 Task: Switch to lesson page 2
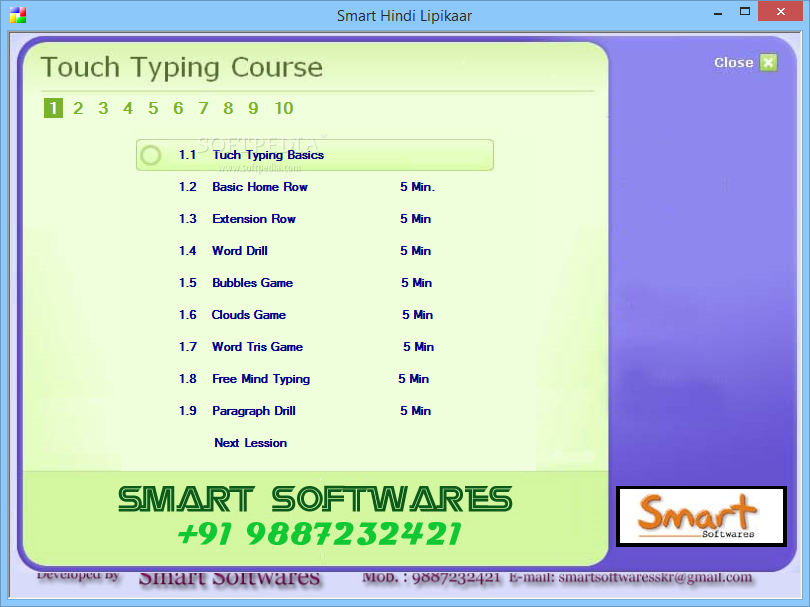78,108
